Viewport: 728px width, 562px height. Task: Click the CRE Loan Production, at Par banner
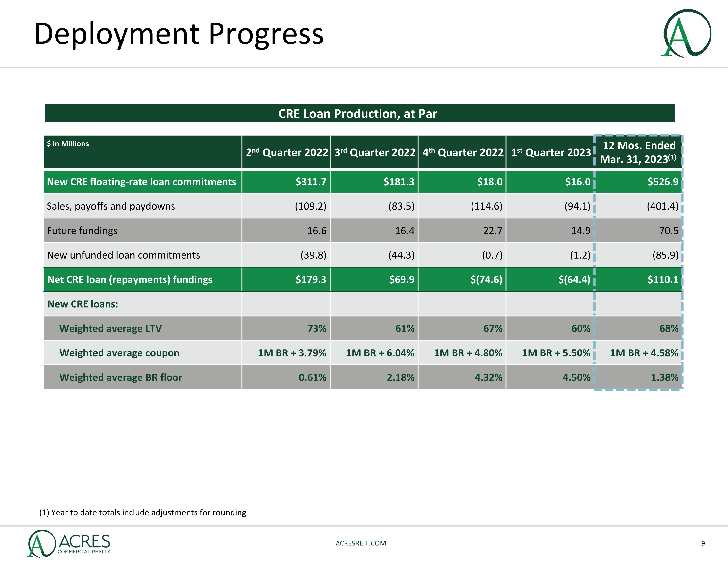coord(357,114)
